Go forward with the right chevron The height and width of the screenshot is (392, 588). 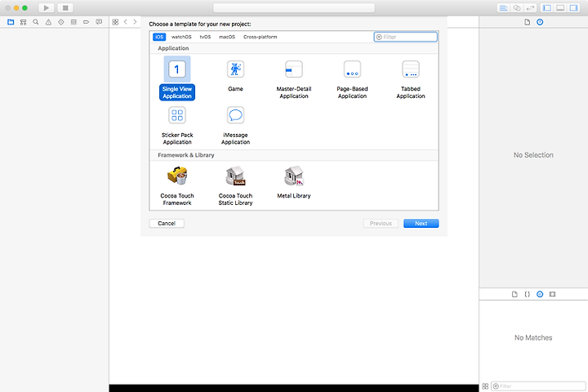(135, 22)
